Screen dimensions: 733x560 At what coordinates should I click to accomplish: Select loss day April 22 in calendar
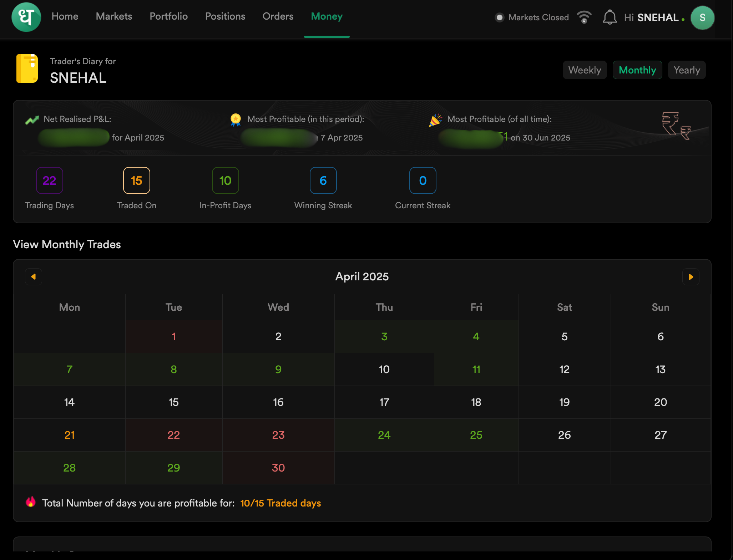(x=173, y=435)
